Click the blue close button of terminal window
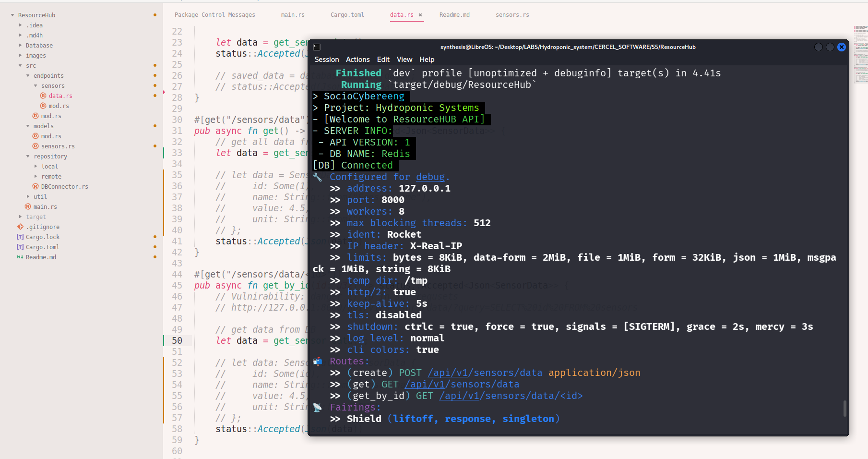 (x=841, y=47)
